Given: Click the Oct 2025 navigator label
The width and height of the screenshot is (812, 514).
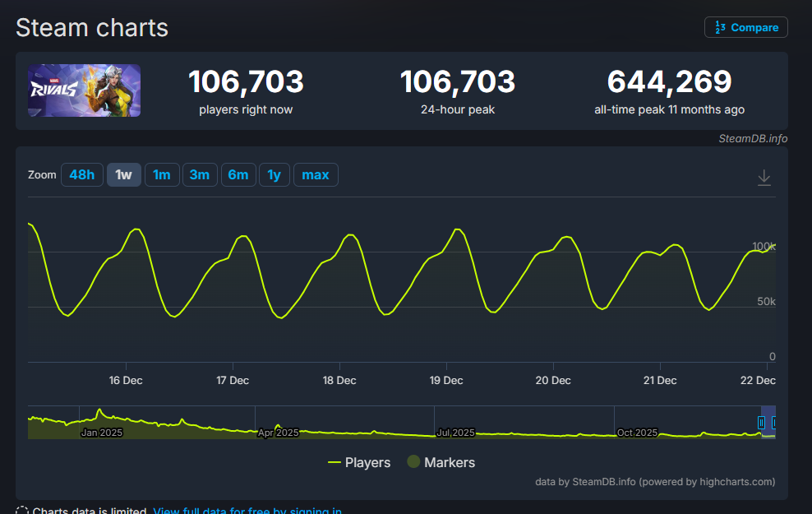Looking at the screenshot, I should pyautogui.click(x=637, y=432).
